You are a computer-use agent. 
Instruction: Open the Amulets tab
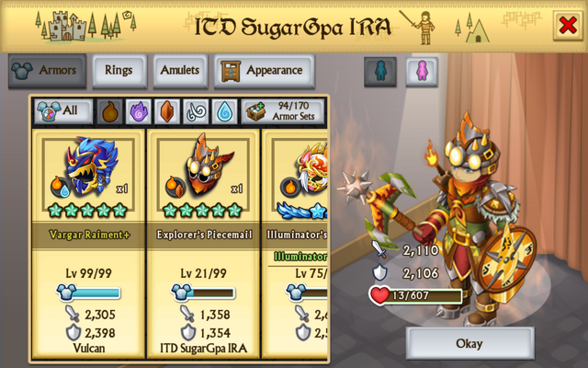180,71
